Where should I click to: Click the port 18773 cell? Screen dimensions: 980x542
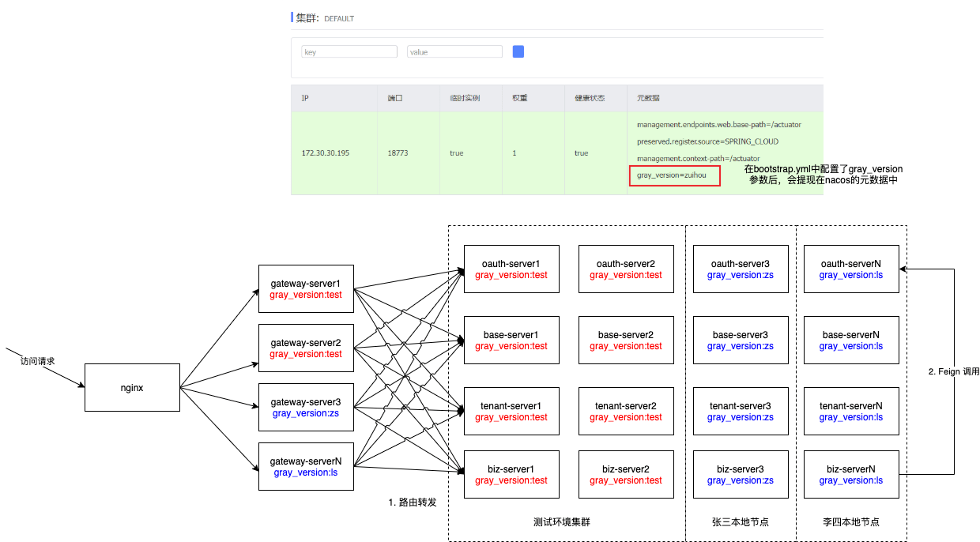(398, 152)
